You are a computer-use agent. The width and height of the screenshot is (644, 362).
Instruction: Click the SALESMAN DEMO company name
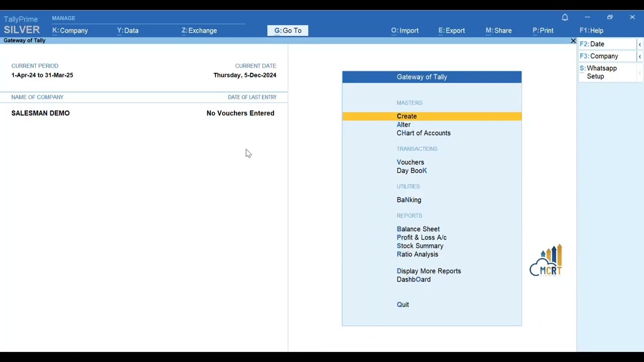40,113
